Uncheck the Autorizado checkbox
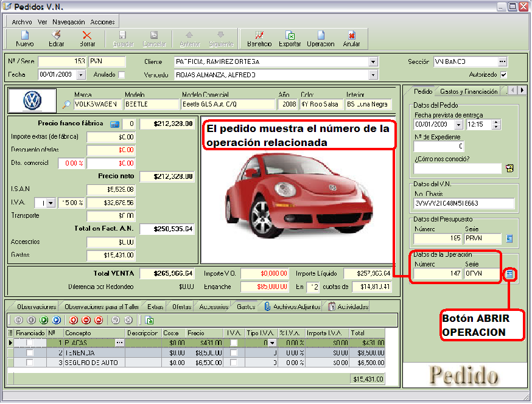Image resolution: width=532 pixels, height=404 pixels. point(504,75)
